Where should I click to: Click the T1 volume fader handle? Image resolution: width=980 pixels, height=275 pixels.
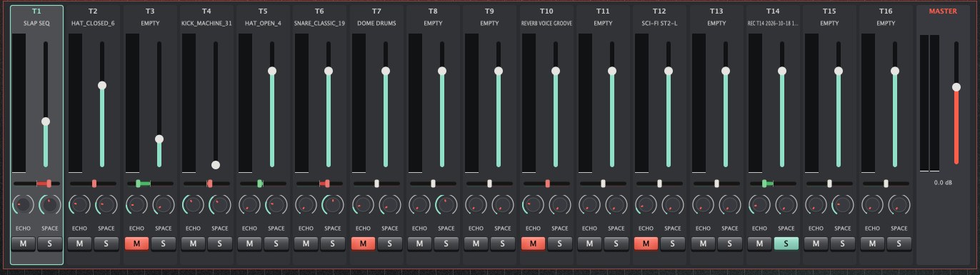46,122
